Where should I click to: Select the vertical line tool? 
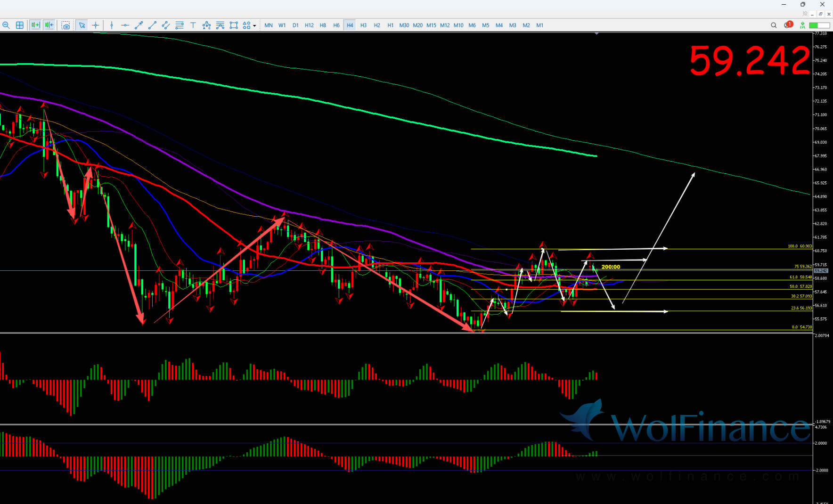pyautogui.click(x=112, y=25)
